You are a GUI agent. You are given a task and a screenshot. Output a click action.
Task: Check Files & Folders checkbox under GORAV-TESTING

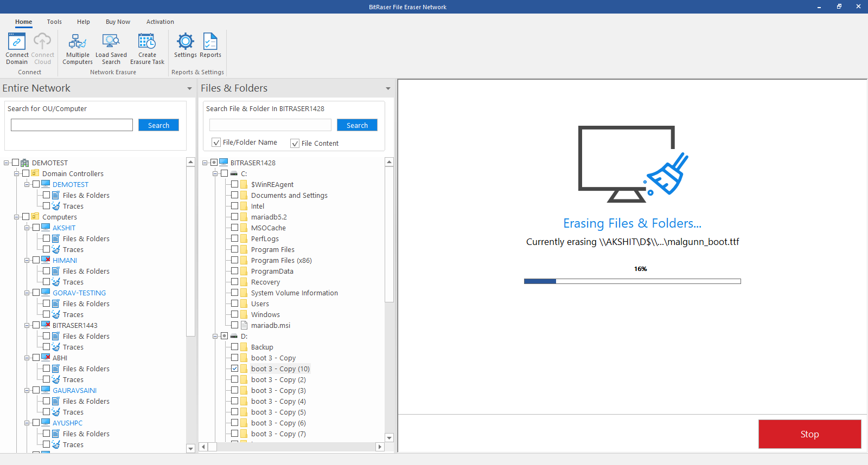tap(47, 303)
